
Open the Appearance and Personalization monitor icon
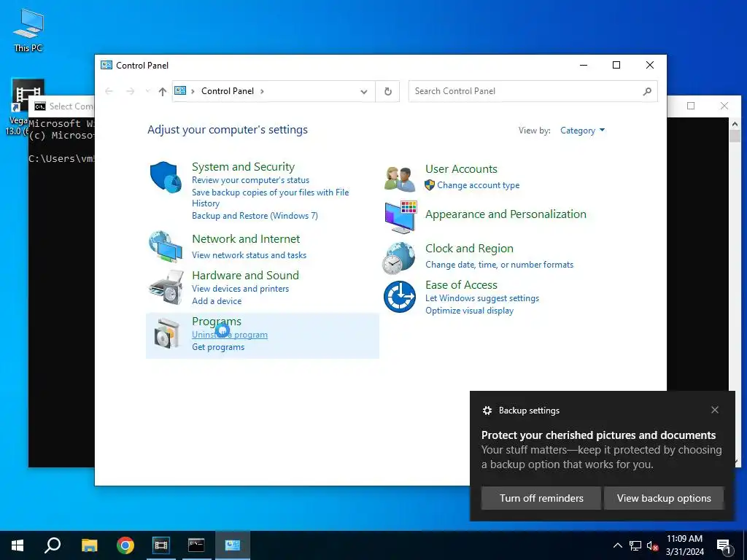point(400,217)
